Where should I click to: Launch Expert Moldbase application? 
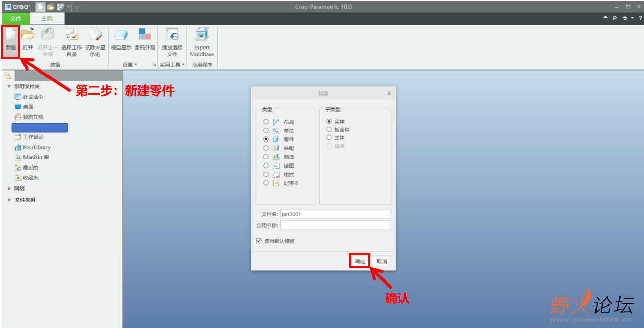(202, 35)
